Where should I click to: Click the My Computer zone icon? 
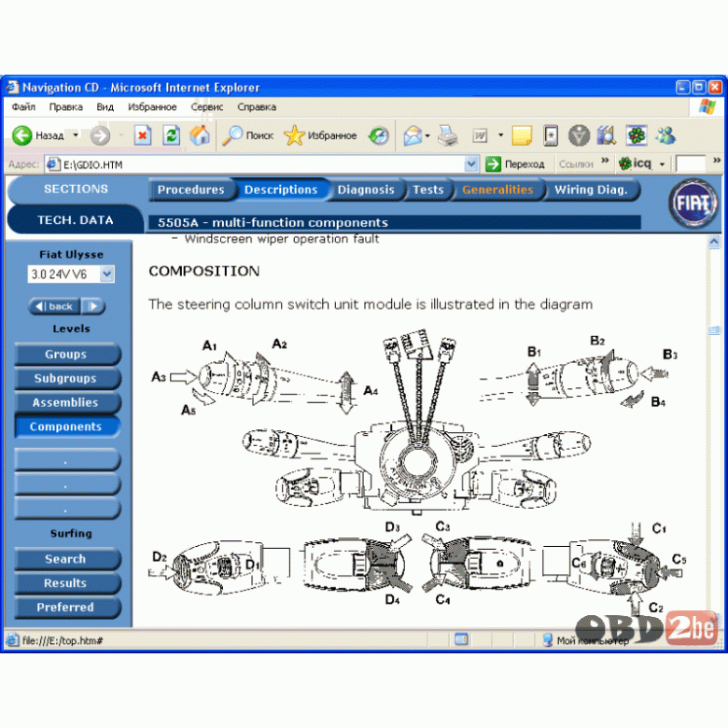(547, 640)
